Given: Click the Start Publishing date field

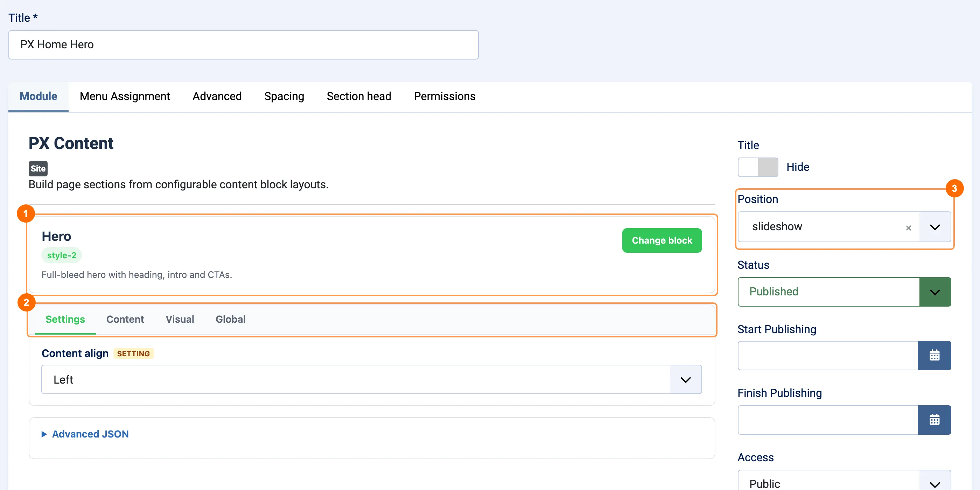Looking at the screenshot, I should coord(827,355).
